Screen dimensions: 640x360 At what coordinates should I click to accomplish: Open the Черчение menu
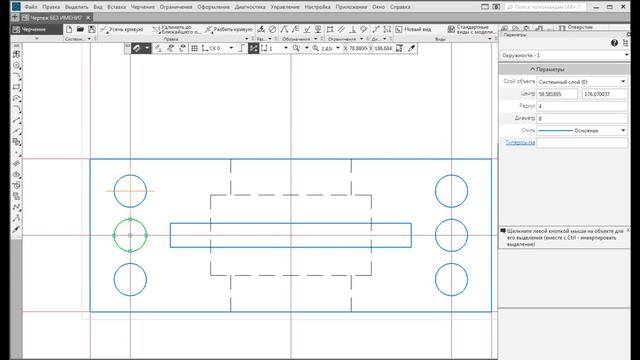(x=143, y=7)
